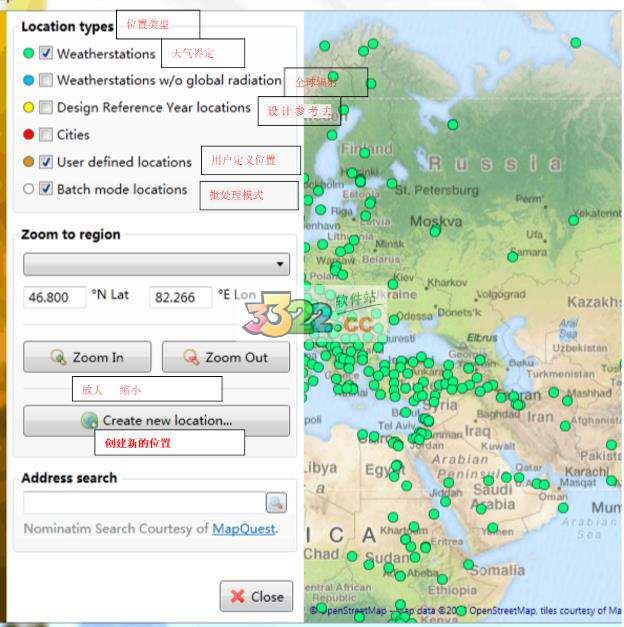Open the Zoom to region dropdown

coord(156,265)
